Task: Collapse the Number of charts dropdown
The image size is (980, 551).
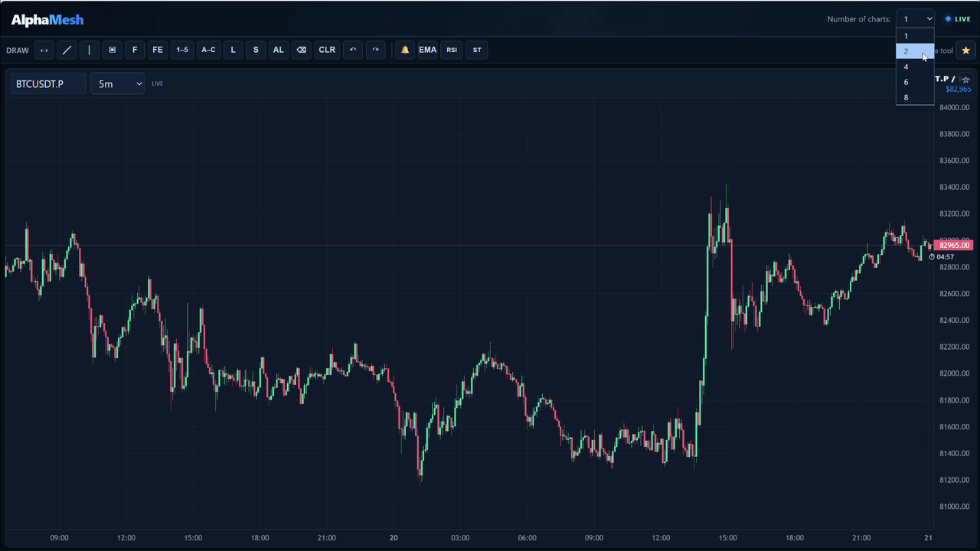Action: (x=916, y=19)
